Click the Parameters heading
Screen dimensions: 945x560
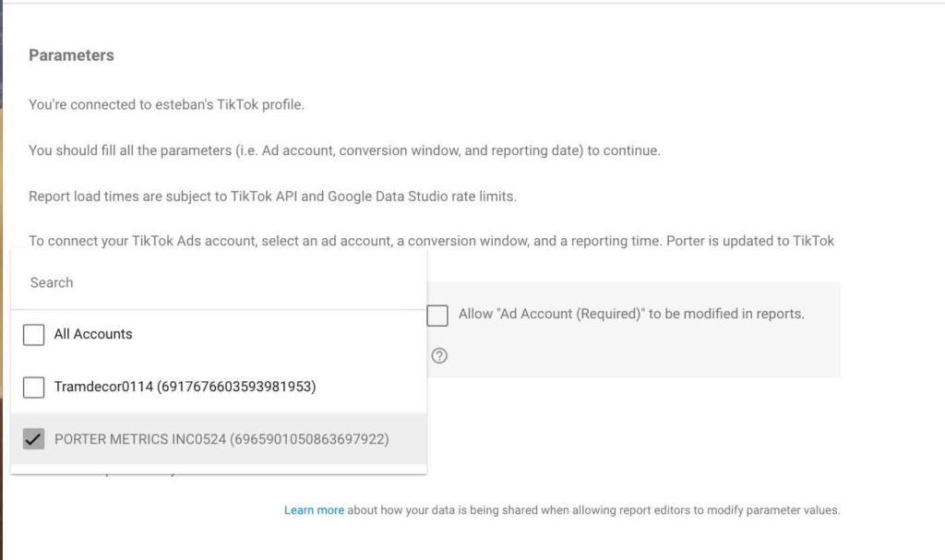click(x=71, y=55)
